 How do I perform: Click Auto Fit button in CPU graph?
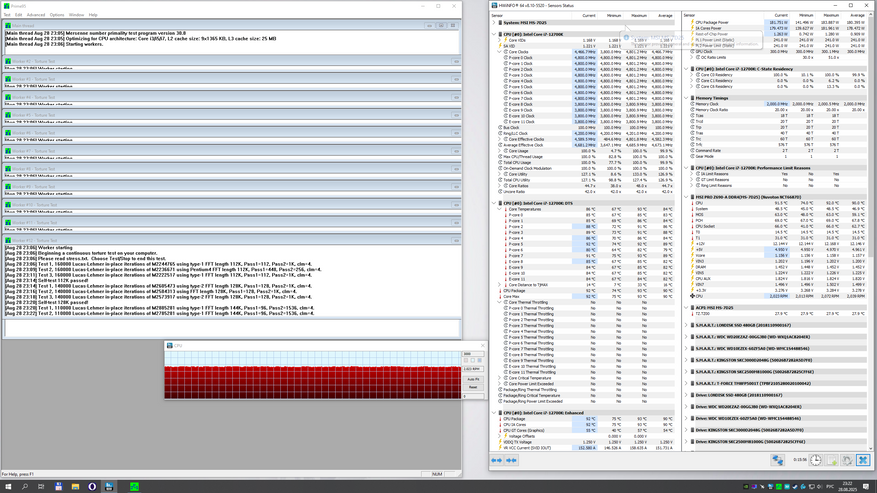473,379
